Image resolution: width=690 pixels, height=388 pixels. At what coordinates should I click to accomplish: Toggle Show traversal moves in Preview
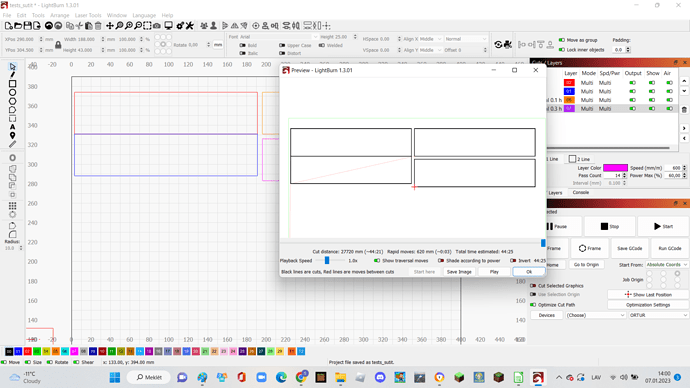(x=377, y=260)
